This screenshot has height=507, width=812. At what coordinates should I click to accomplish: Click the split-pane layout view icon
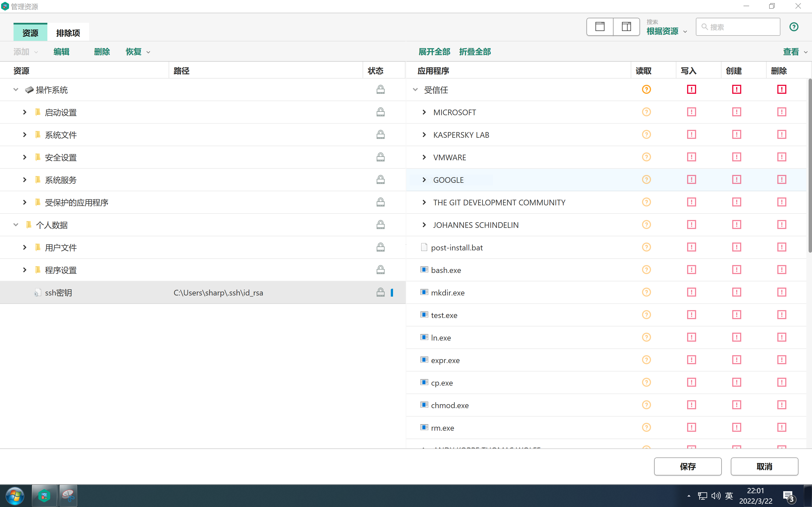point(626,27)
